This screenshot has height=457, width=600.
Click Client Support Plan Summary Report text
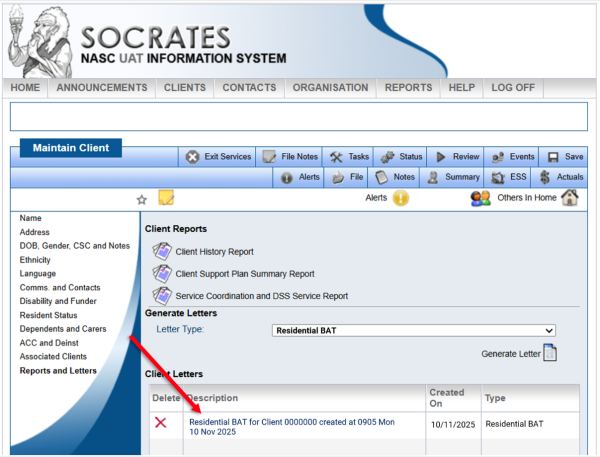(245, 274)
